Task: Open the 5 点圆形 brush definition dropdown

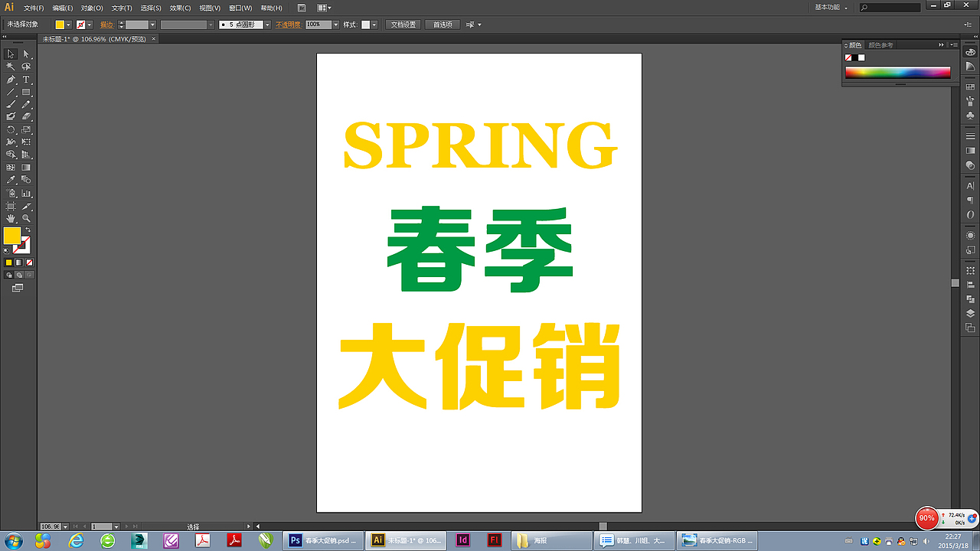Action: tap(267, 24)
